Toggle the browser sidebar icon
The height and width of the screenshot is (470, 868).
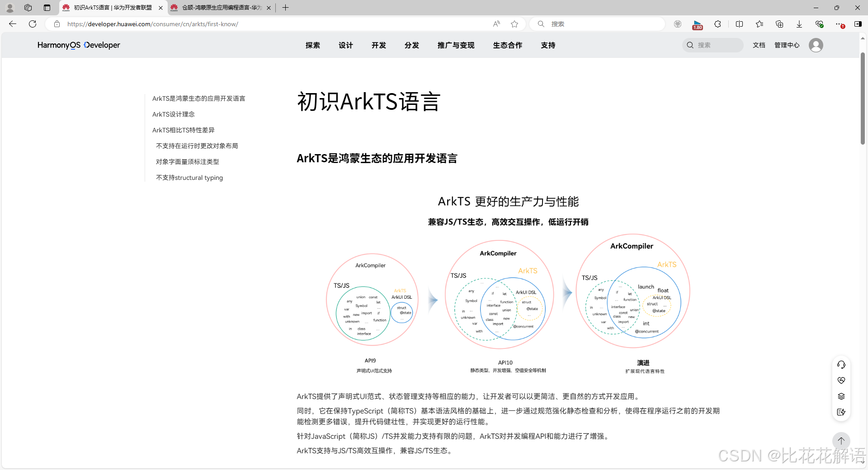[x=858, y=24]
